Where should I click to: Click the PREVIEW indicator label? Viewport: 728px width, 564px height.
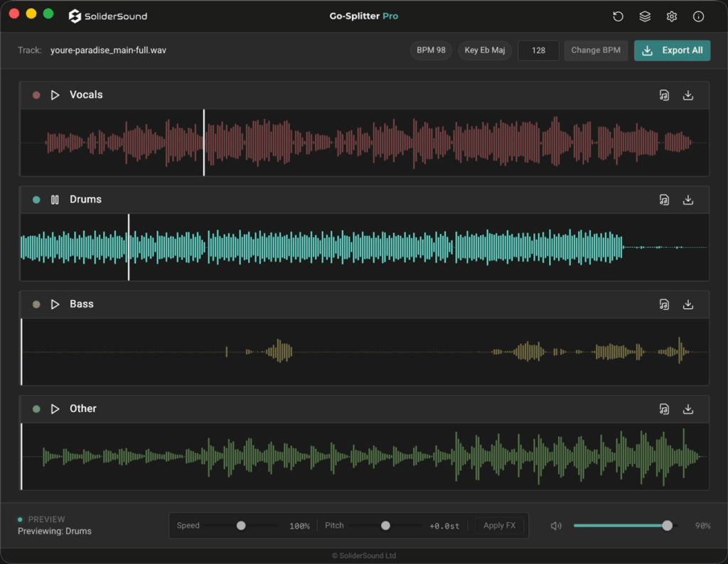[x=46, y=519]
